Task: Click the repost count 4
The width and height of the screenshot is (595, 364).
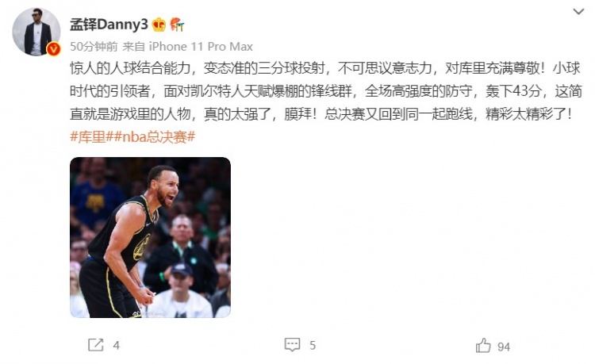Action: [116, 346]
